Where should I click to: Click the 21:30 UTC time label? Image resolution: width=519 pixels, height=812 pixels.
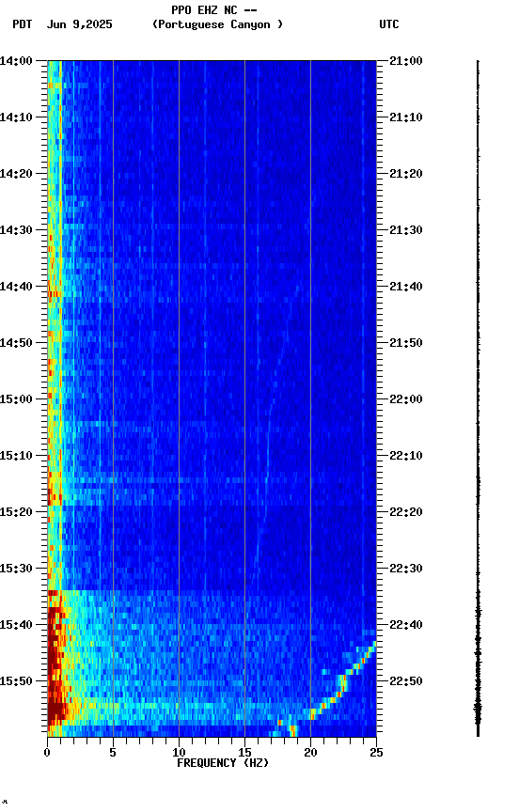coord(406,230)
